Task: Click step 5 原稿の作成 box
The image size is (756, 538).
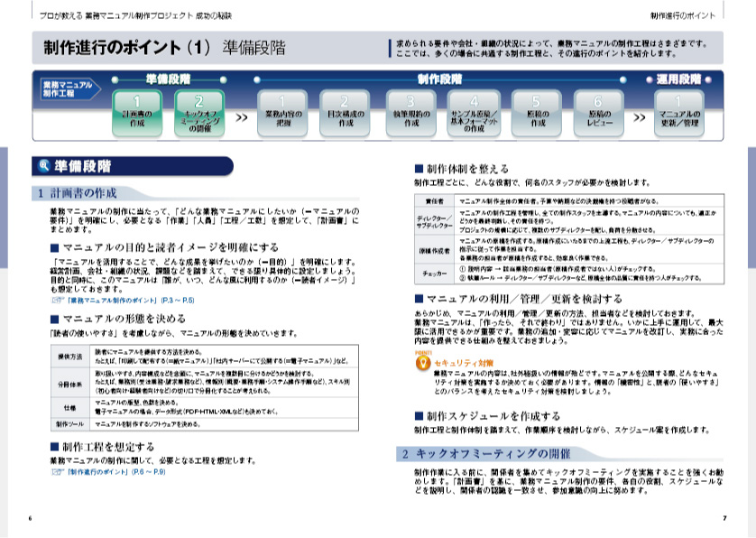Action: point(536,114)
